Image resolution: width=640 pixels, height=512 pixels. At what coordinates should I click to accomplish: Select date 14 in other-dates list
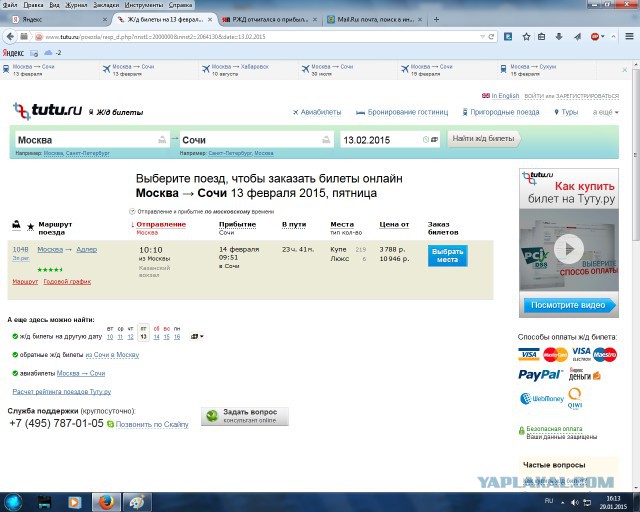click(x=156, y=337)
